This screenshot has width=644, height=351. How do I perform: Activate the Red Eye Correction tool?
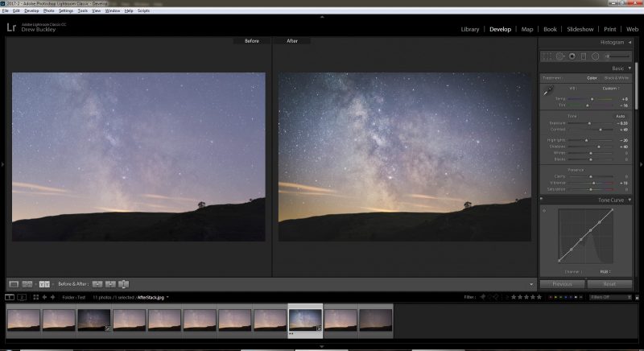point(572,56)
